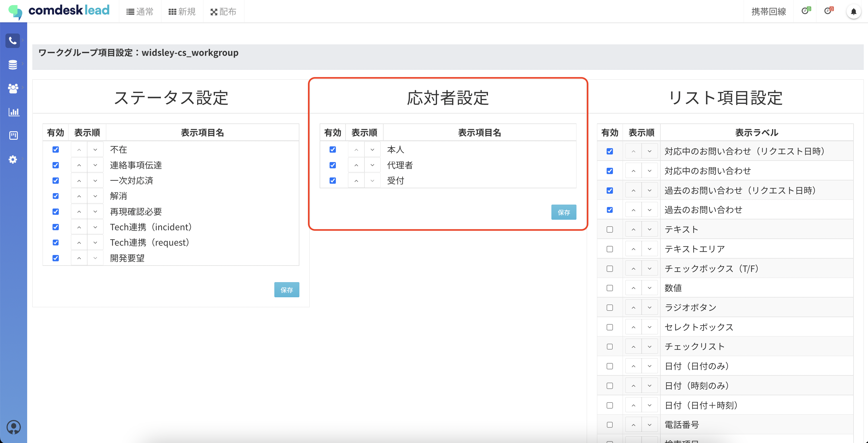Click the phone icon in sidebar
This screenshot has width=868, height=443.
pos(13,41)
